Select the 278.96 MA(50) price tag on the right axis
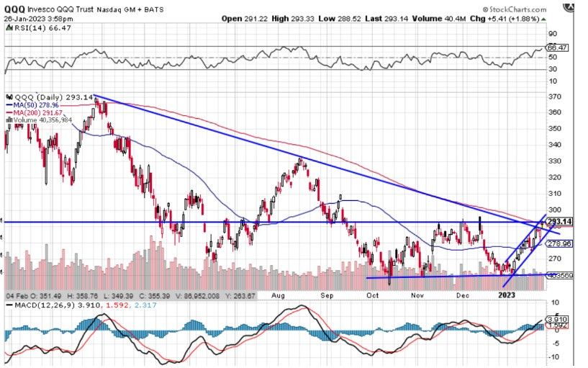The height and width of the screenshot is (368, 588). tap(558, 244)
